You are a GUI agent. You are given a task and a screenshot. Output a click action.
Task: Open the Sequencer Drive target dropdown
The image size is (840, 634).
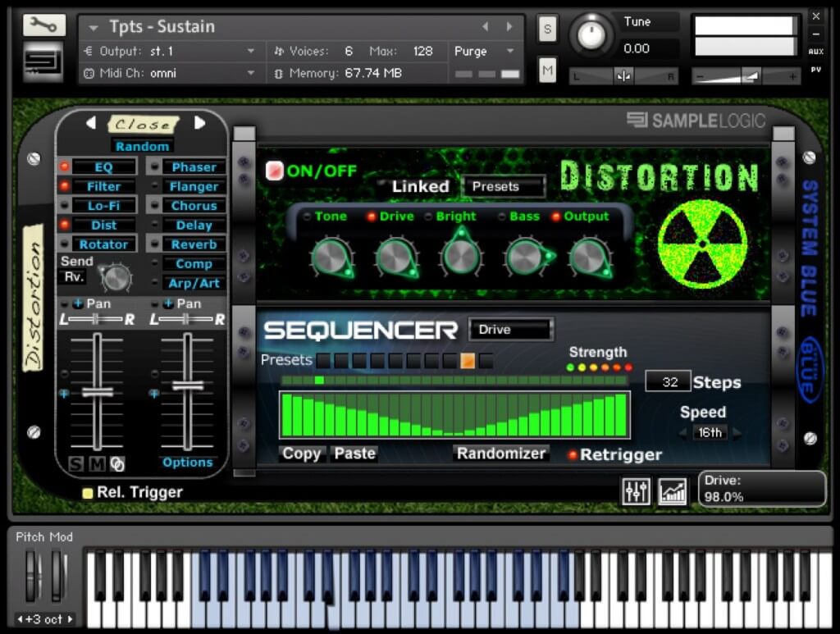pos(510,330)
